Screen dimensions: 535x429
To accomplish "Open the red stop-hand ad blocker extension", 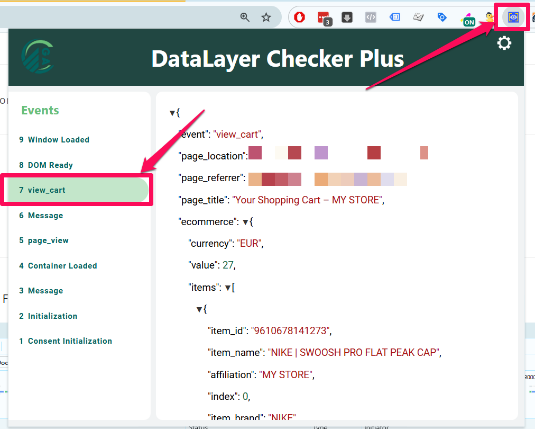I will click(300, 17).
